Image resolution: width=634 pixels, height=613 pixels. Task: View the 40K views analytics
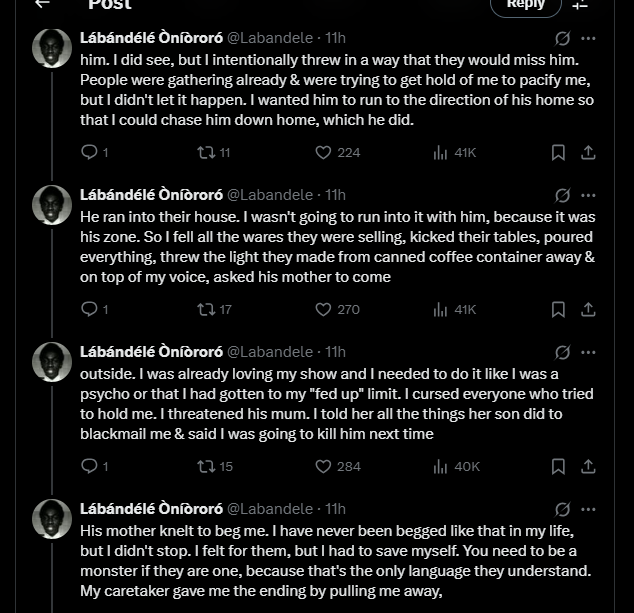click(x=440, y=467)
